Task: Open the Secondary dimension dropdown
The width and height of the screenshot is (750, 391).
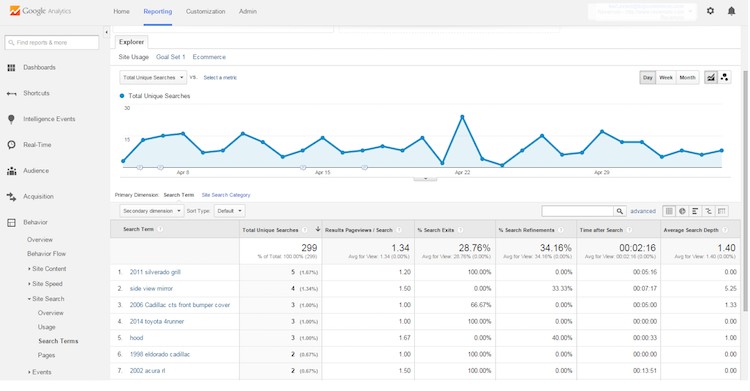Action: 152,211
